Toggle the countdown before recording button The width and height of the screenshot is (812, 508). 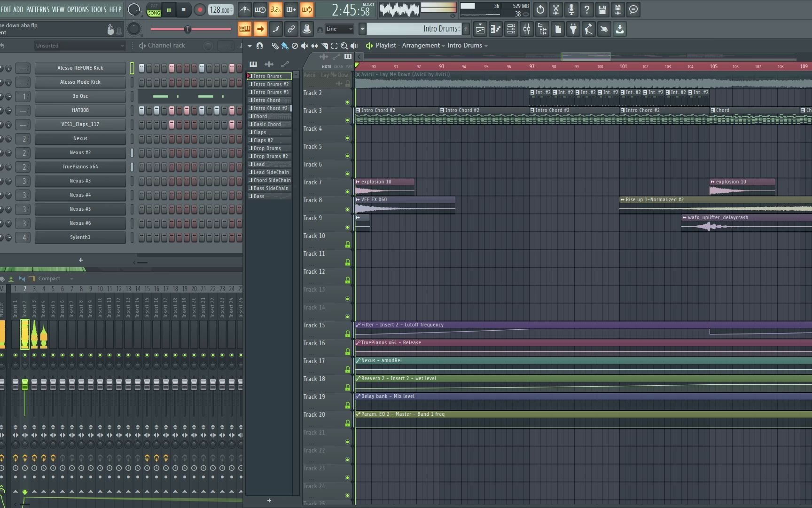(x=275, y=9)
